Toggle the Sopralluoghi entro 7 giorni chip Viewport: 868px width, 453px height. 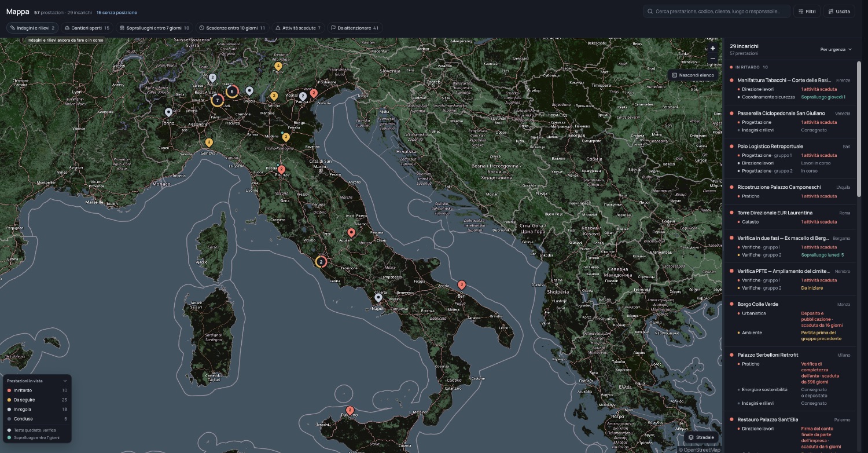click(154, 28)
